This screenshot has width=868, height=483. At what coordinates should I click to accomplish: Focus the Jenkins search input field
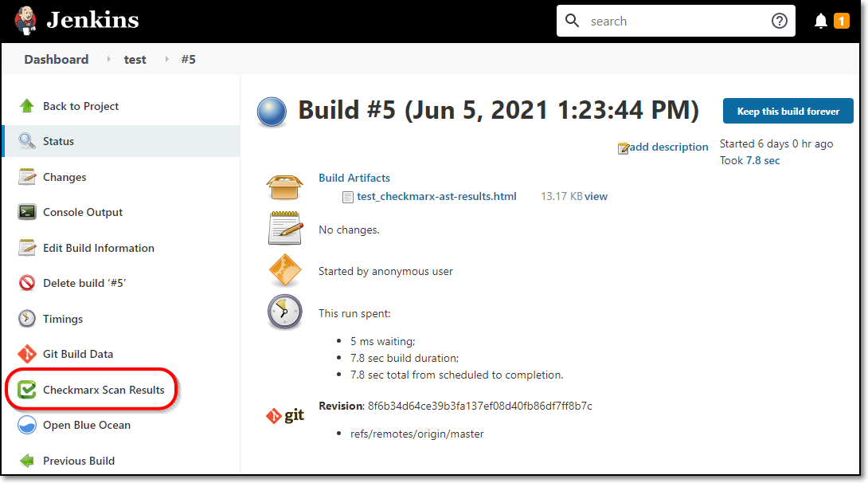click(675, 21)
